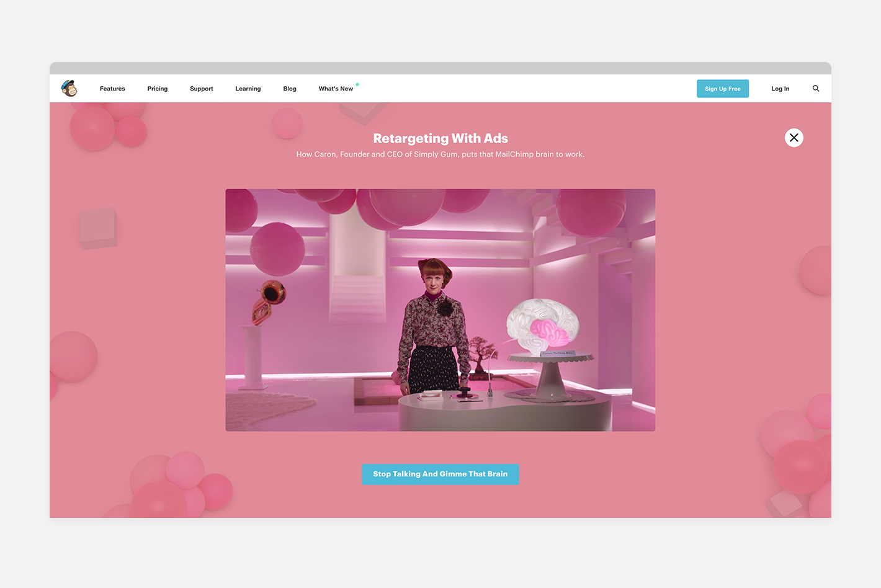Close the Retargeting With Ads overlay
This screenshot has width=881, height=588.
pyautogui.click(x=794, y=138)
